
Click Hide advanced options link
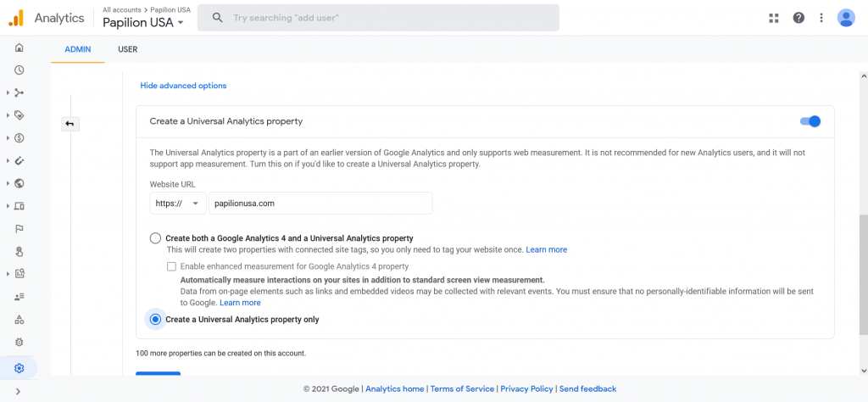[x=183, y=86]
